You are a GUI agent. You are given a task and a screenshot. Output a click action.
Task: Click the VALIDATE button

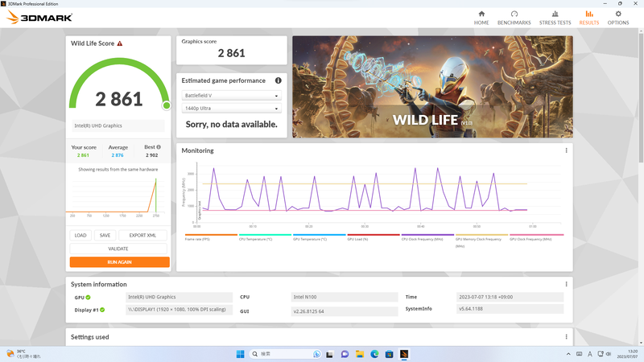[x=118, y=249]
